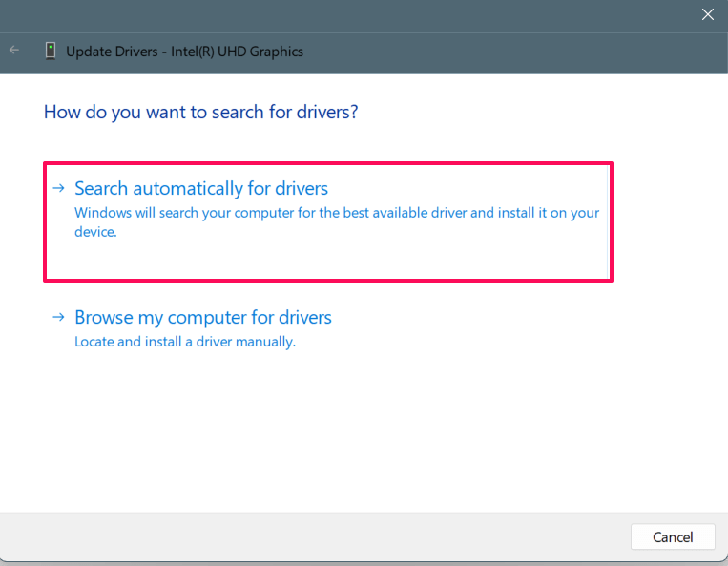Viewport: 728px width, 566px height.
Task: Click 'Locate and install a driver manually.' text
Action: (x=185, y=342)
